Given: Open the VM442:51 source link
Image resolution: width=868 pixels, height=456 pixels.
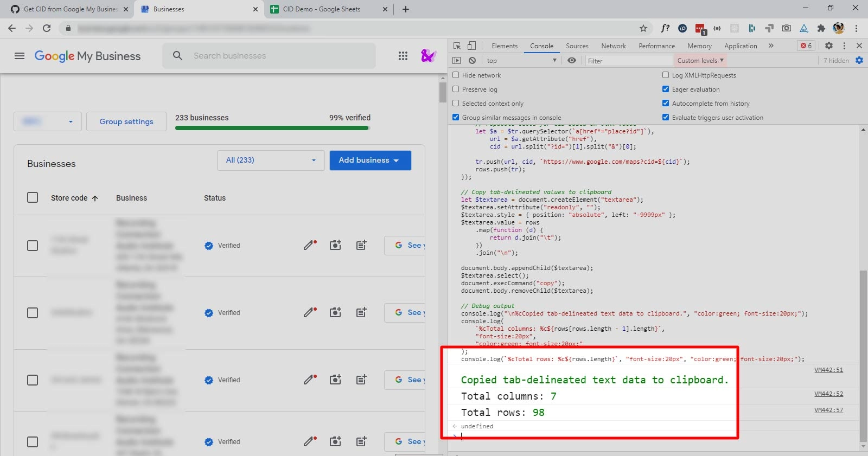Looking at the screenshot, I should (x=828, y=370).
